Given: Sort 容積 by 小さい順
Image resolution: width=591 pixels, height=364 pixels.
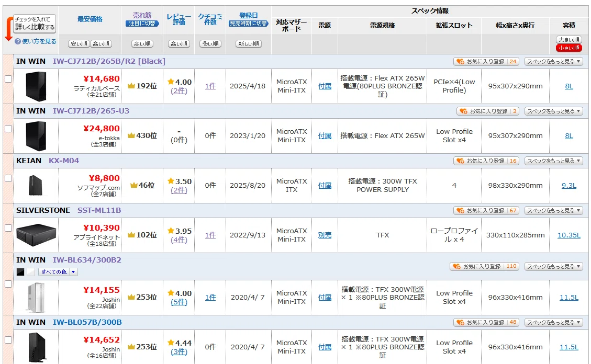Looking at the screenshot, I should coord(569,48).
